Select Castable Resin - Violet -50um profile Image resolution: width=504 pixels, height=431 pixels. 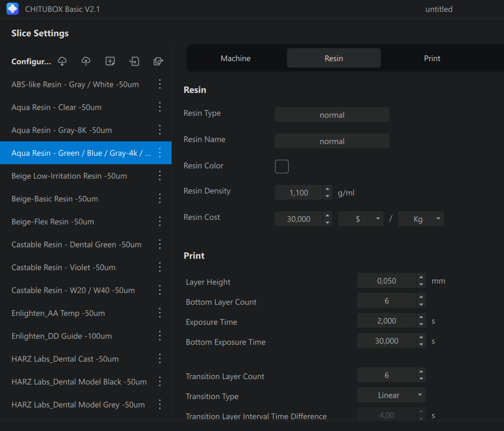pos(86,267)
